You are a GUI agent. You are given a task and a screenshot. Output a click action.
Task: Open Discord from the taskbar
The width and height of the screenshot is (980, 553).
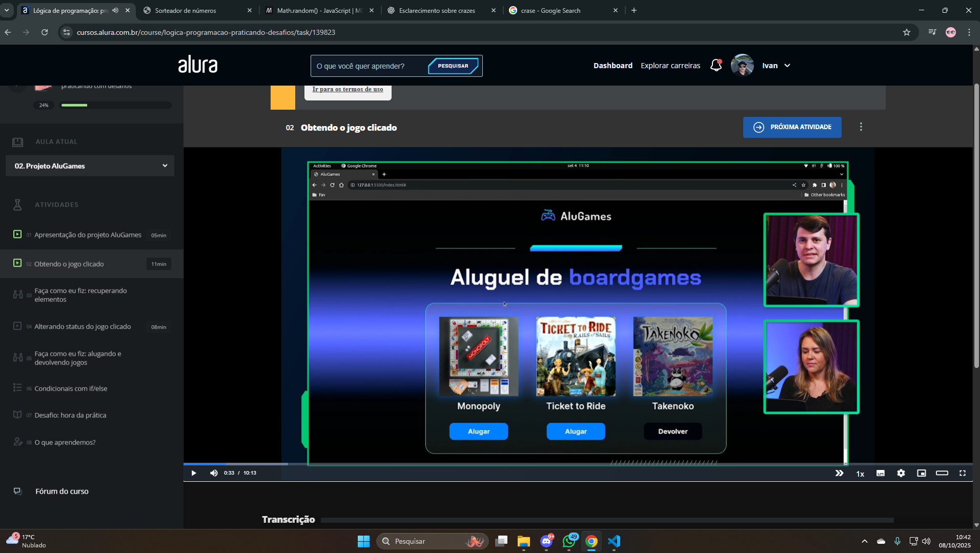tap(546, 541)
